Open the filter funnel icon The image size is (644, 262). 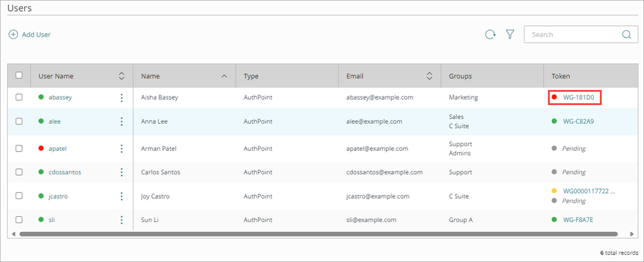(x=510, y=35)
